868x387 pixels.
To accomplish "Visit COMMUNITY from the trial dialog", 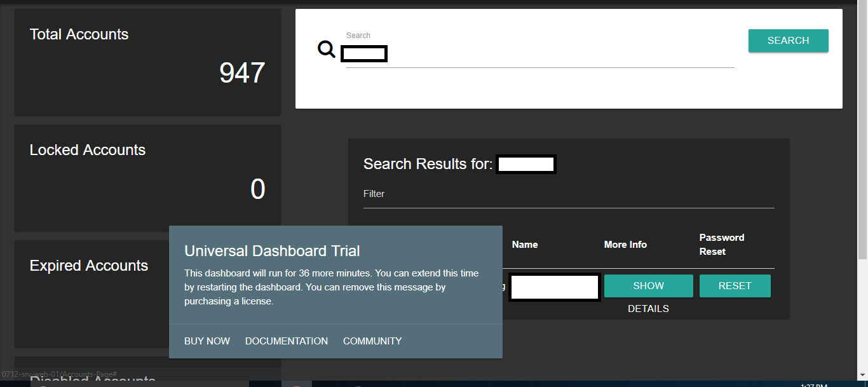I will tap(372, 341).
